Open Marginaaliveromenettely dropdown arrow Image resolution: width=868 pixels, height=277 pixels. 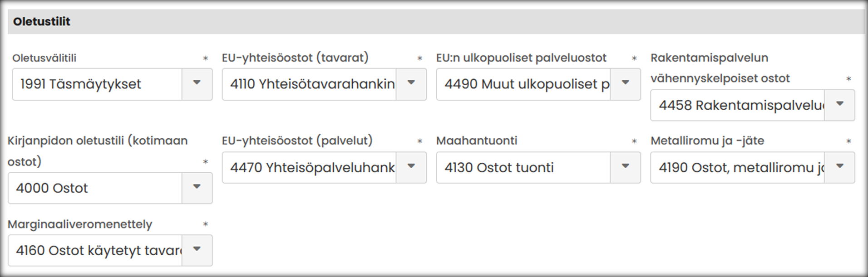pyautogui.click(x=197, y=250)
